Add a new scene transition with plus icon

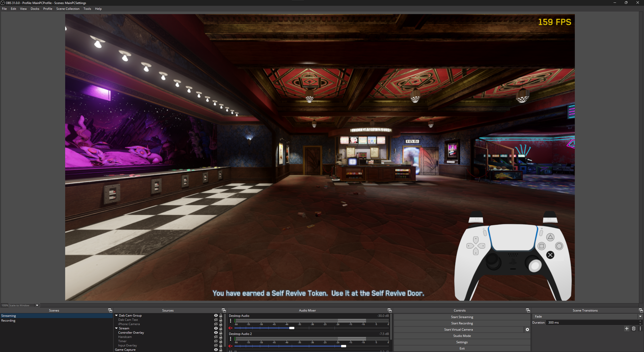coord(627,329)
